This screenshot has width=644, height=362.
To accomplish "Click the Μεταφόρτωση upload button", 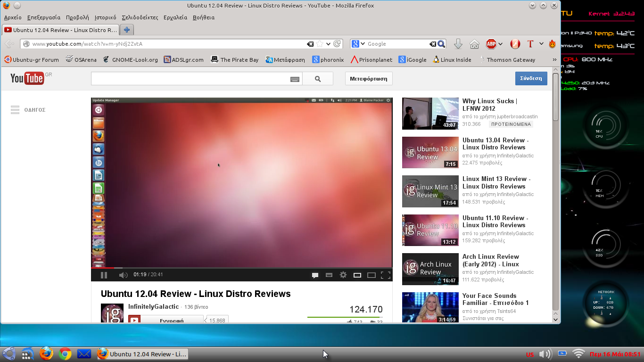I will (x=369, y=79).
